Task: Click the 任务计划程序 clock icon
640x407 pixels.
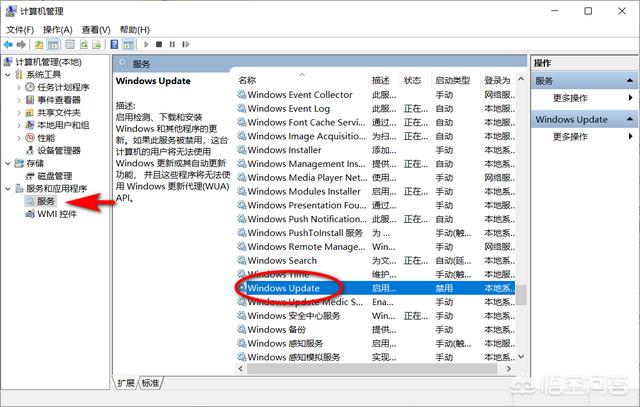Action: pyautogui.click(x=30, y=87)
